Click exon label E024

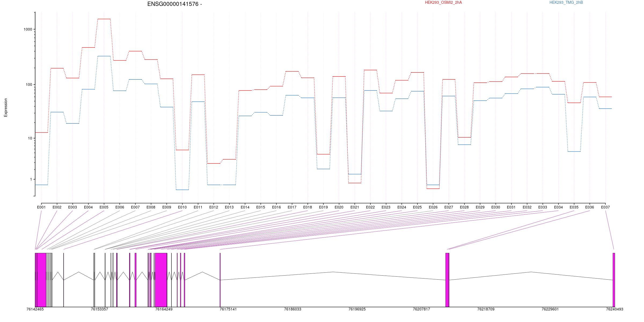402,207
